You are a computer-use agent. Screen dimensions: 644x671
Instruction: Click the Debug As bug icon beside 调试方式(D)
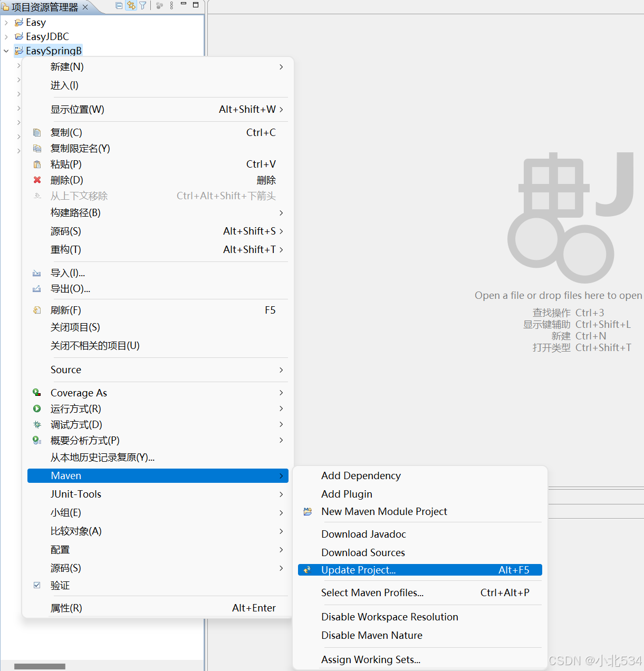(x=37, y=424)
